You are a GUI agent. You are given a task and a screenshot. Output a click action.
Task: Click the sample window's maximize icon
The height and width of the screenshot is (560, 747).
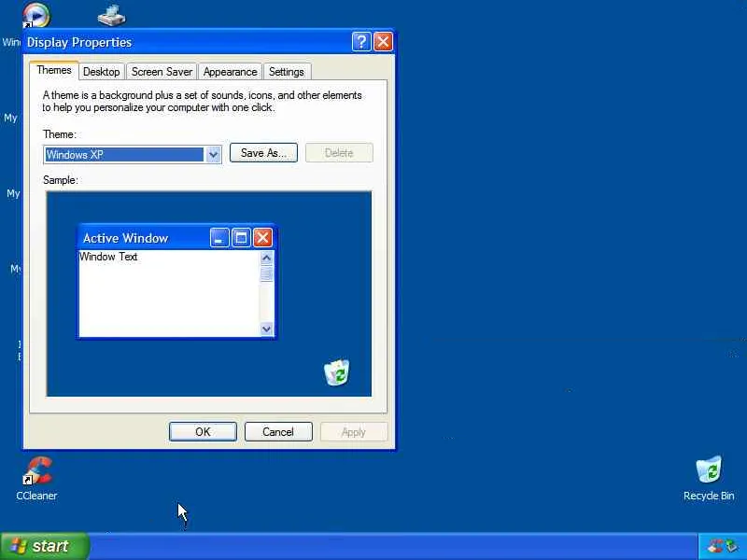(241, 238)
